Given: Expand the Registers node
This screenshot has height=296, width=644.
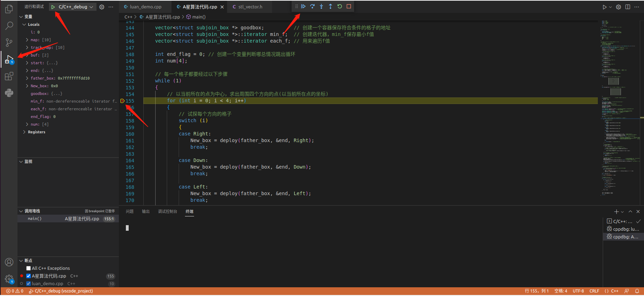Looking at the screenshot, I should pyautogui.click(x=24, y=132).
